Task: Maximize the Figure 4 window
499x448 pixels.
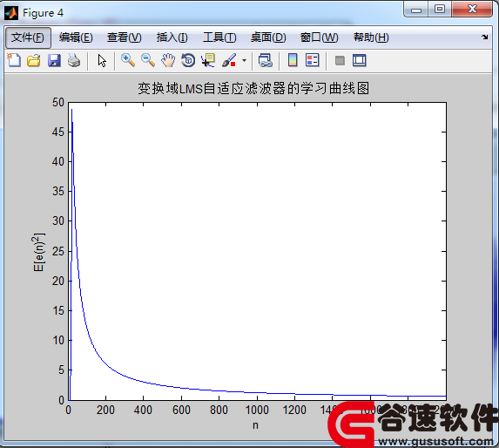Action: pyautogui.click(x=440, y=9)
